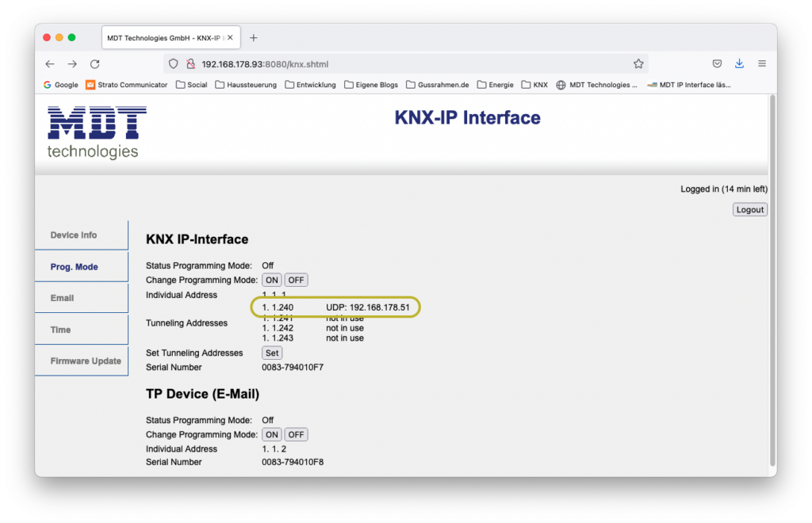Image resolution: width=812 pixels, height=523 pixels.
Task: Select tunneling address 1.1.240
Action: pyautogui.click(x=278, y=307)
